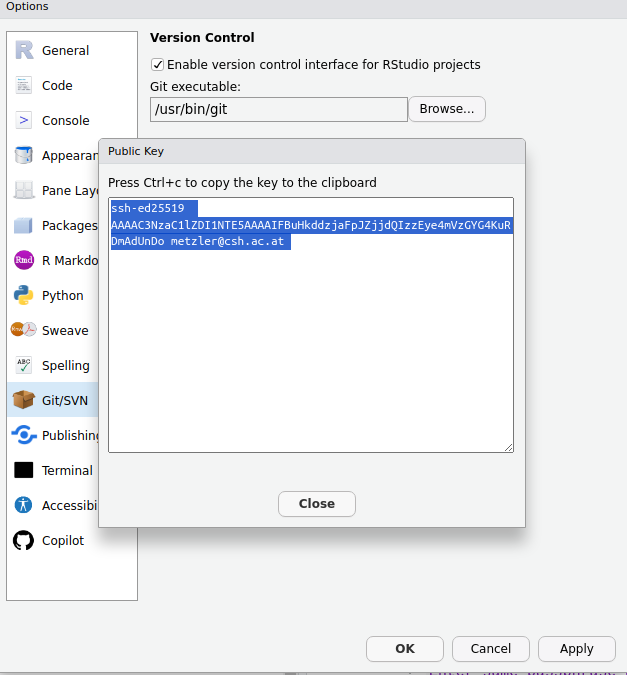627x675 pixels.
Task: Open the Console settings icon
Action: (x=24, y=121)
